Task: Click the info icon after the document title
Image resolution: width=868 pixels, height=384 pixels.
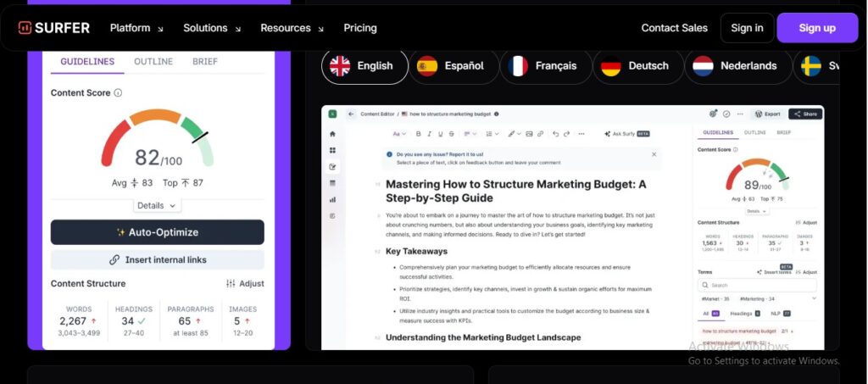Action: tap(497, 114)
